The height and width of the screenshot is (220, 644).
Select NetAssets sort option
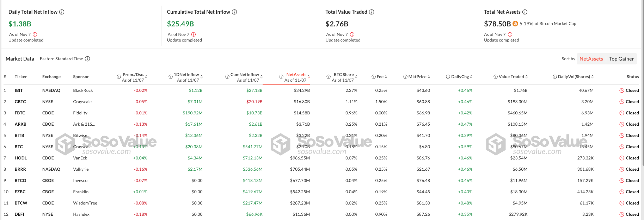pos(591,59)
